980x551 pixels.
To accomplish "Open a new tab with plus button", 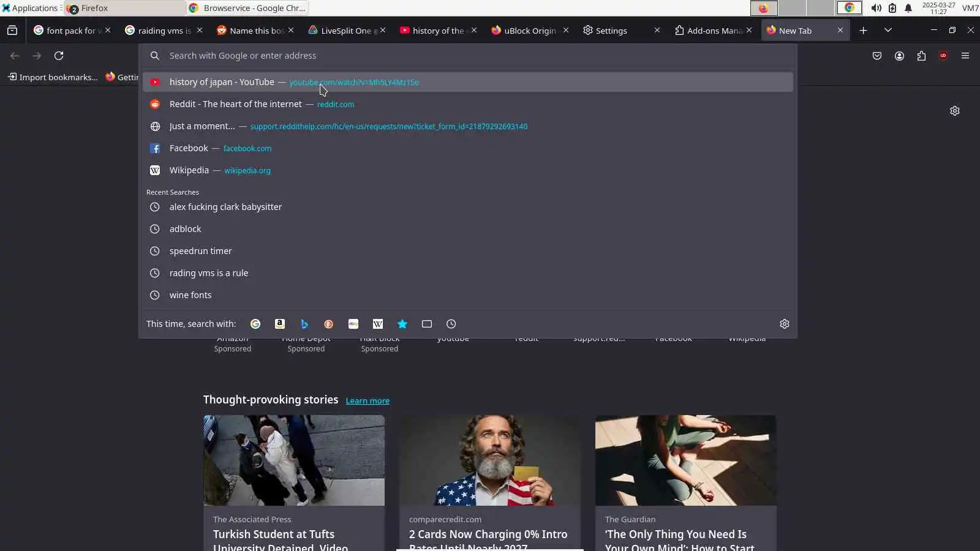I will click(863, 31).
